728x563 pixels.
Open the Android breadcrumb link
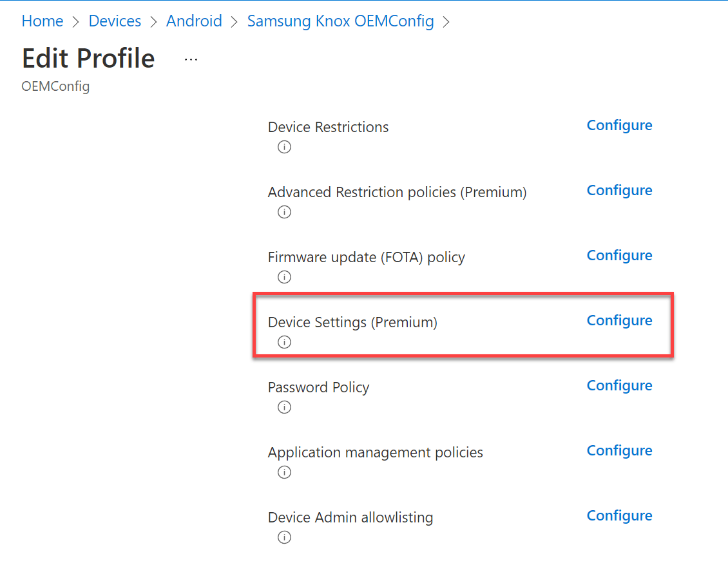click(x=194, y=21)
